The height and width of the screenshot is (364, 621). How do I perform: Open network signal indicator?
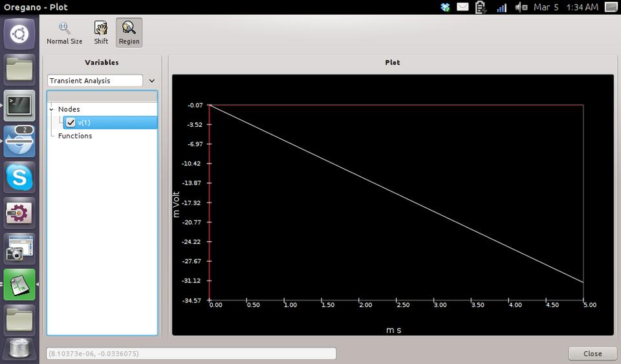501,7
